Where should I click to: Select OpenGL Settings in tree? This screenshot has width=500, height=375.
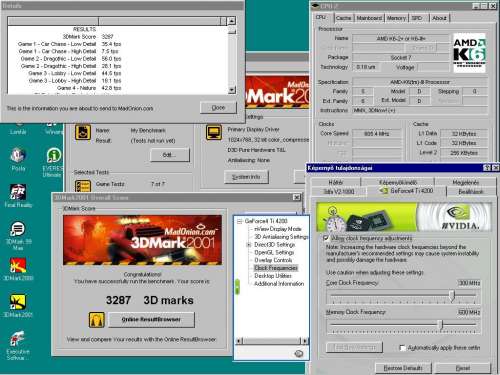[274, 252]
